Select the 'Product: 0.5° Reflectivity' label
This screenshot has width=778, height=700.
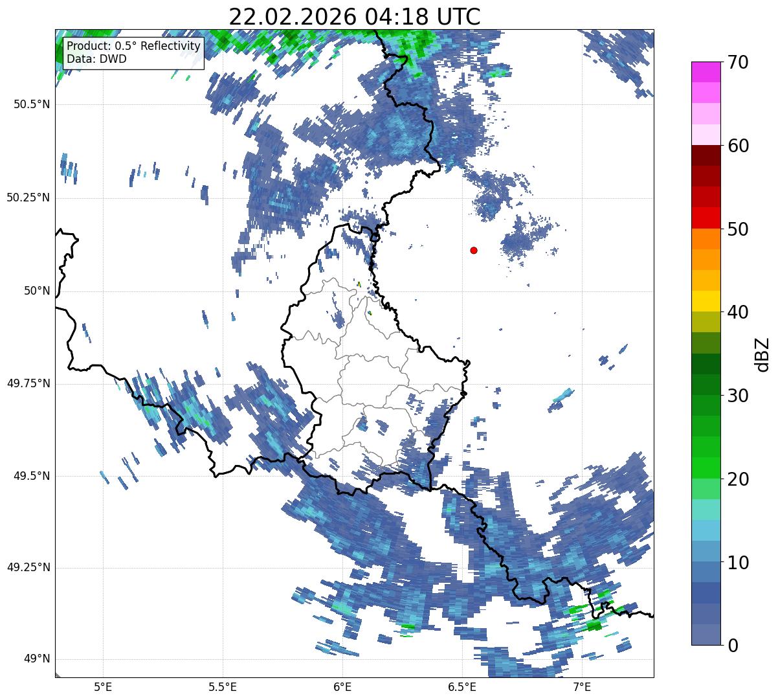134,47
